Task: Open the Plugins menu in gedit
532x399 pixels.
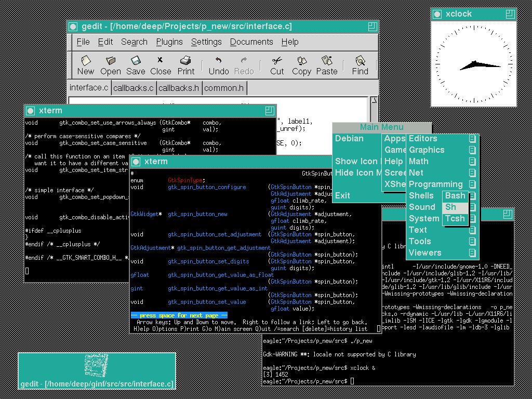Action: pos(169,42)
